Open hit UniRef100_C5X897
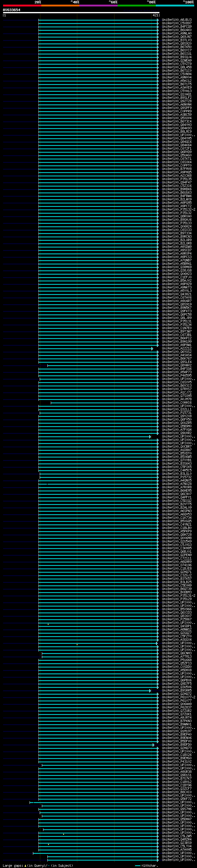This screenshot has width=197, height=868. (177, 23)
